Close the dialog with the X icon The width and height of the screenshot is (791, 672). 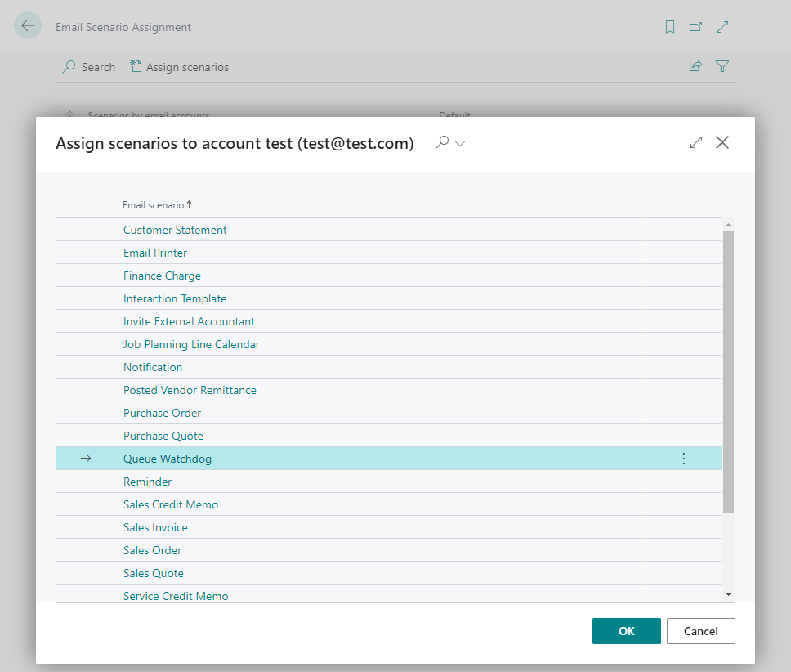tap(722, 142)
